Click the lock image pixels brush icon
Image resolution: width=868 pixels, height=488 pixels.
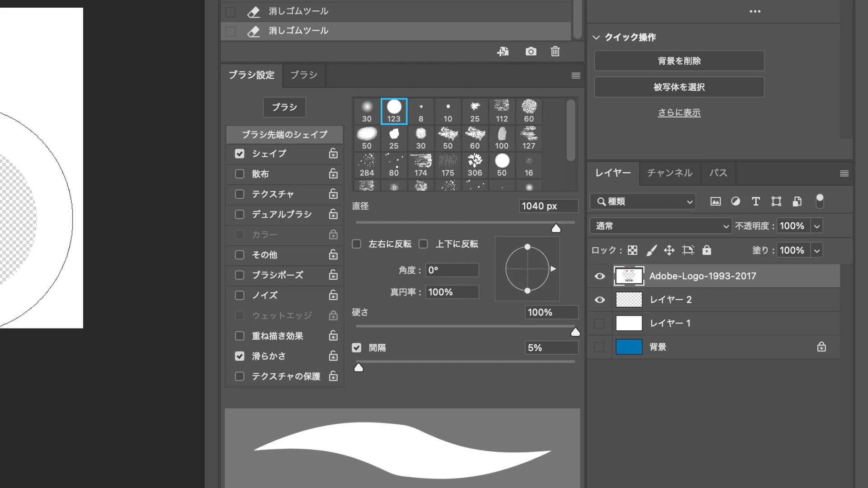651,250
